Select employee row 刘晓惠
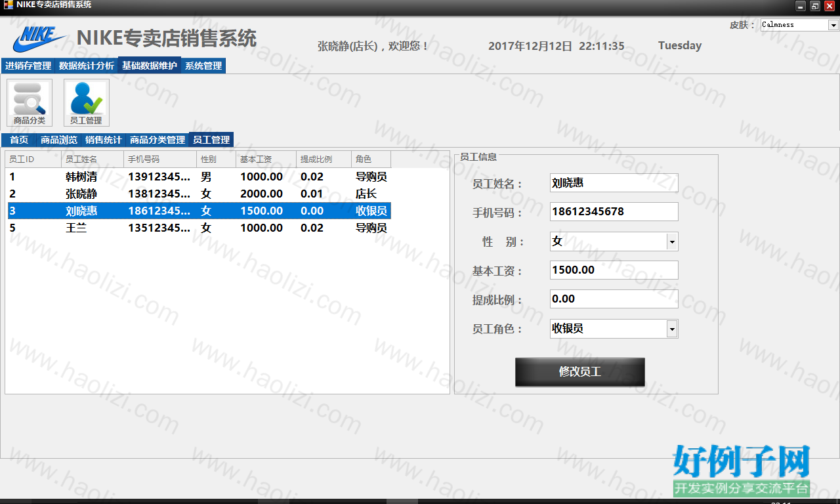The width and height of the screenshot is (840, 504). 199,211
